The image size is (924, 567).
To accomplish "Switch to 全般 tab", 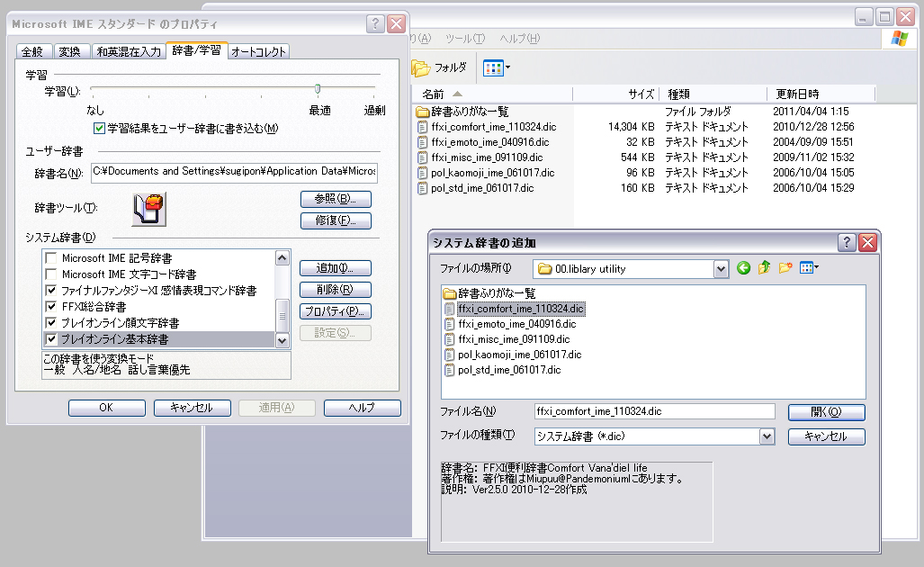I will (x=32, y=52).
